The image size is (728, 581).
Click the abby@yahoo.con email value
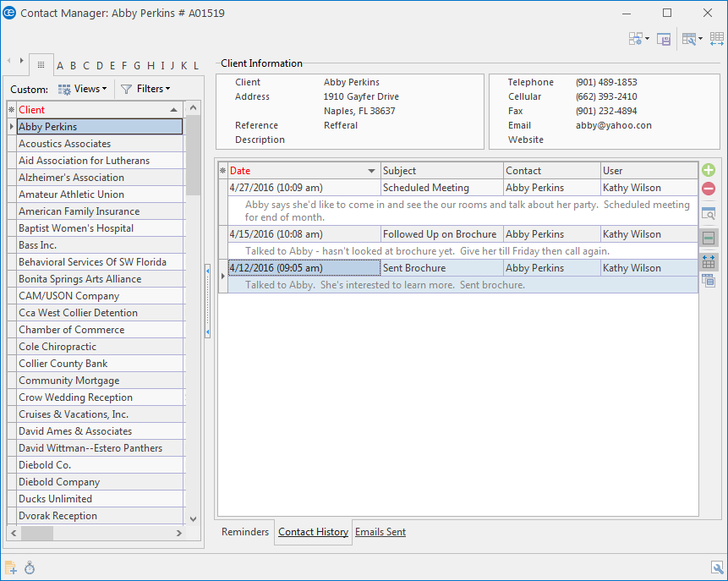(x=613, y=125)
